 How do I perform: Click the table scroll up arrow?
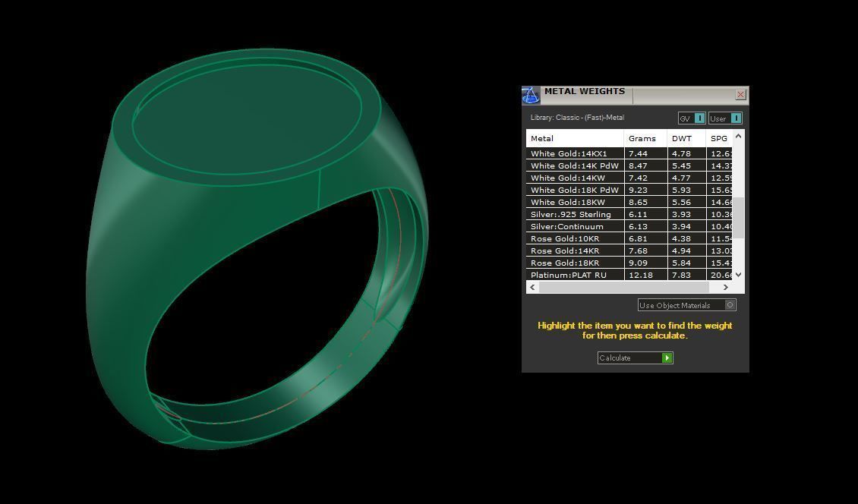[x=738, y=137]
